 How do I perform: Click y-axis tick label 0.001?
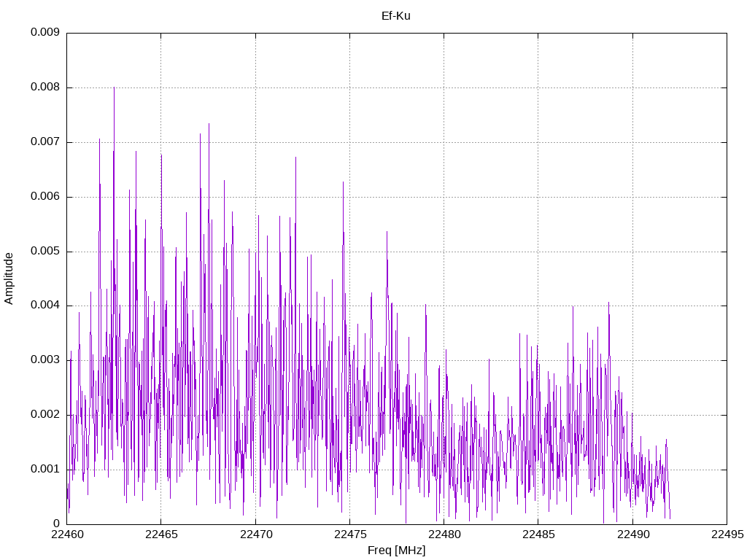[45, 470]
